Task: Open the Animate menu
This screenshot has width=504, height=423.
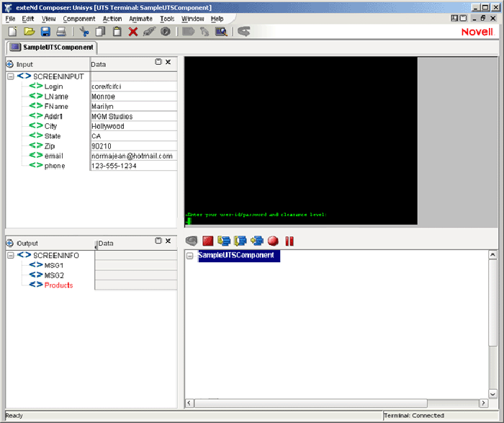Action: click(141, 19)
